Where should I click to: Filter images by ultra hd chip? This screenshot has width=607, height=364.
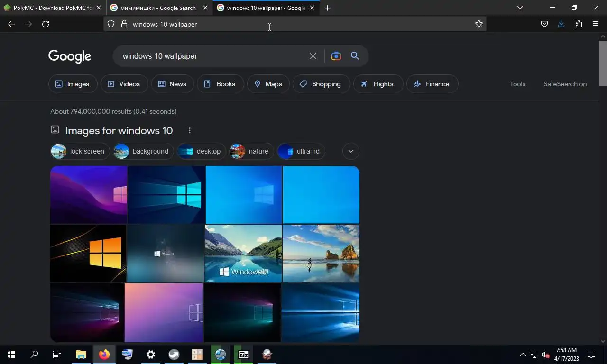(x=301, y=151)
